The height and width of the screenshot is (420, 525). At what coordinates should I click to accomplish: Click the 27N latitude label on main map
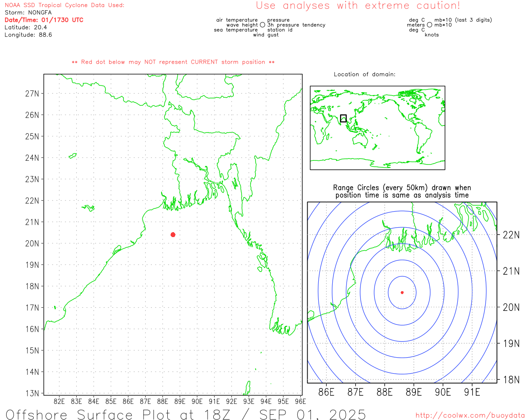click(x=32, y=94)
